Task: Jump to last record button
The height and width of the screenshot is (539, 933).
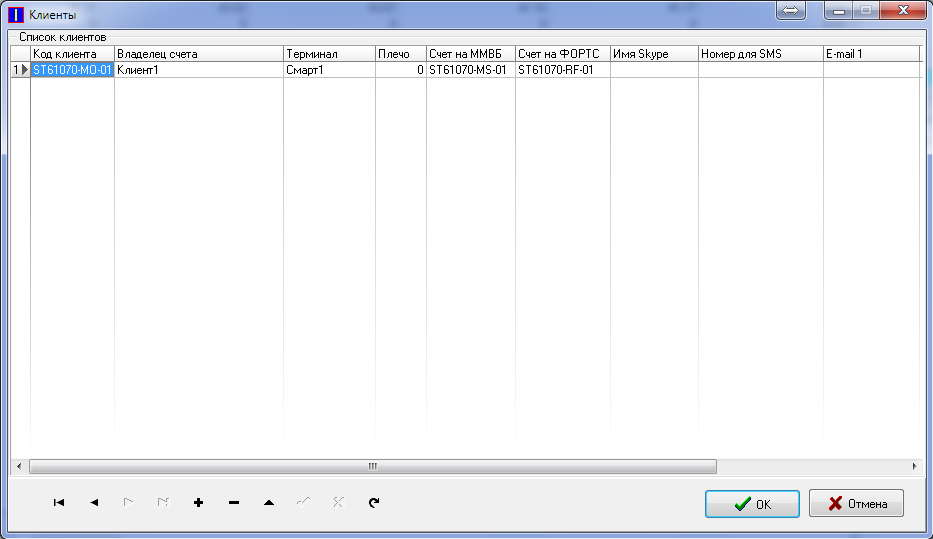Action: pos(163,503)
